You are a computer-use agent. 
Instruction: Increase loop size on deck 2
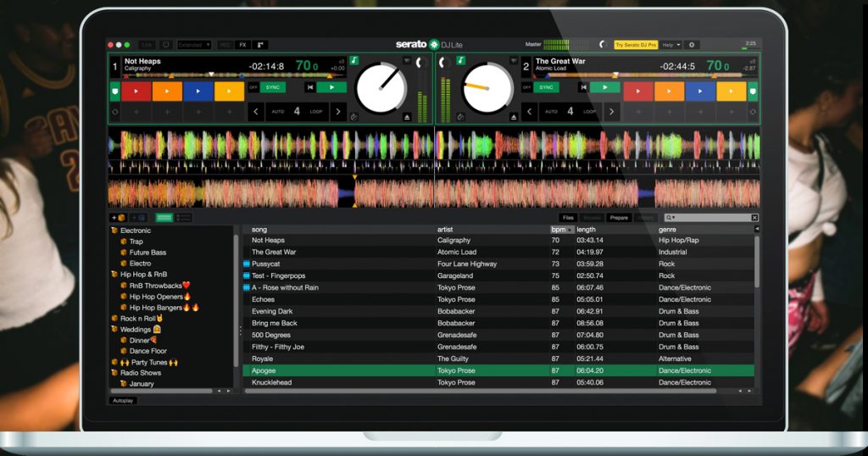click(x=611, y=111)
